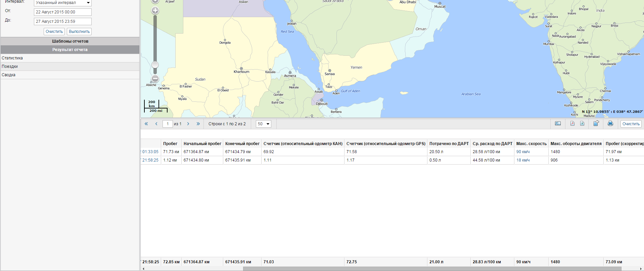Go to the last results page
The width and height of the screenshot is (644, 271).
[x=198, y=124]
